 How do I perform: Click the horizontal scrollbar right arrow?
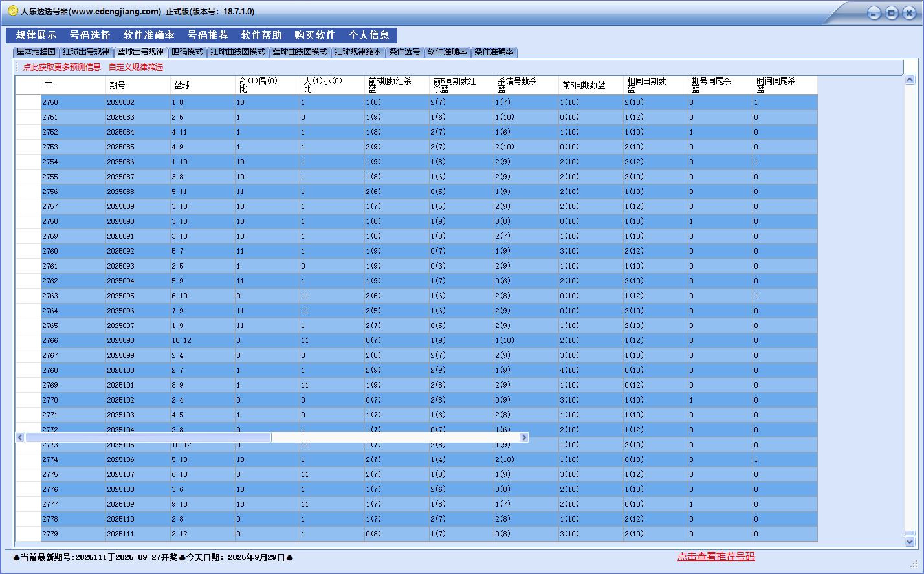pyautogui.click(x=524, y=437)
